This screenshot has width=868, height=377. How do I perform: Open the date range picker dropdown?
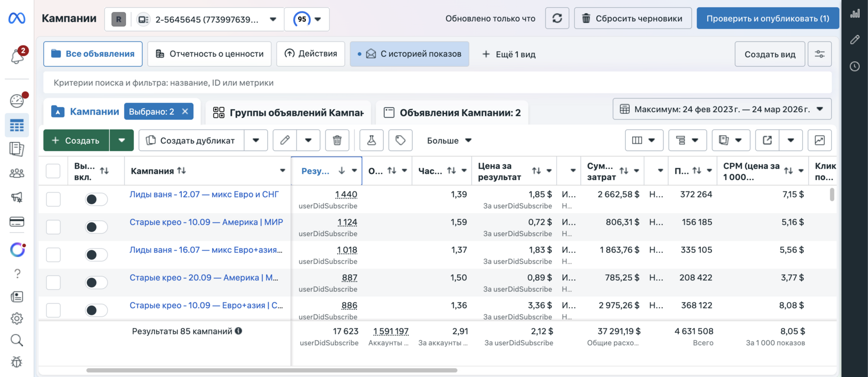722,109
